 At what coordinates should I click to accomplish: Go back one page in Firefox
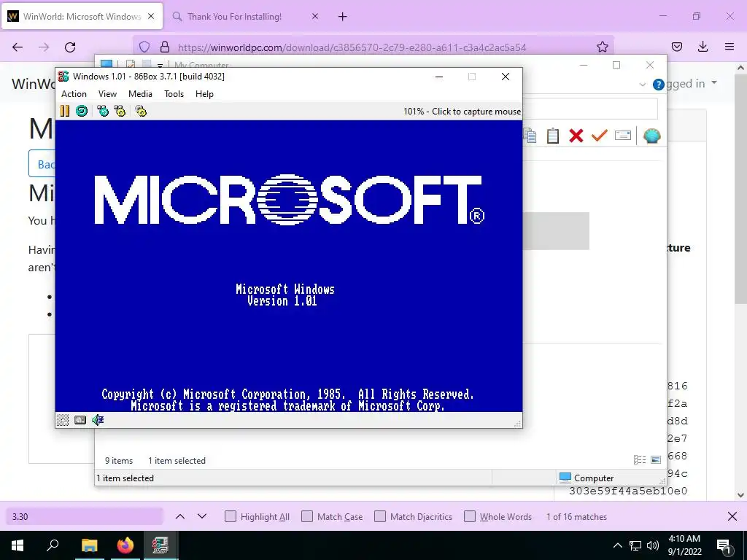[x=18, y=47]
